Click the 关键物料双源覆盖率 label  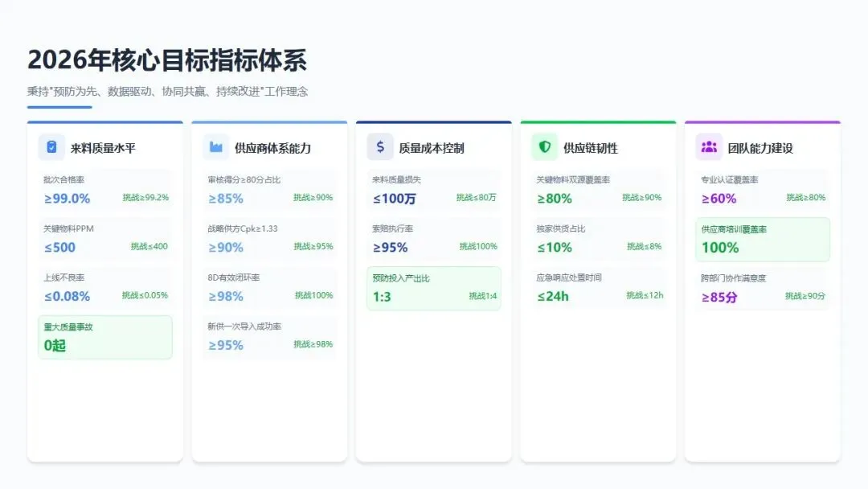573,179
